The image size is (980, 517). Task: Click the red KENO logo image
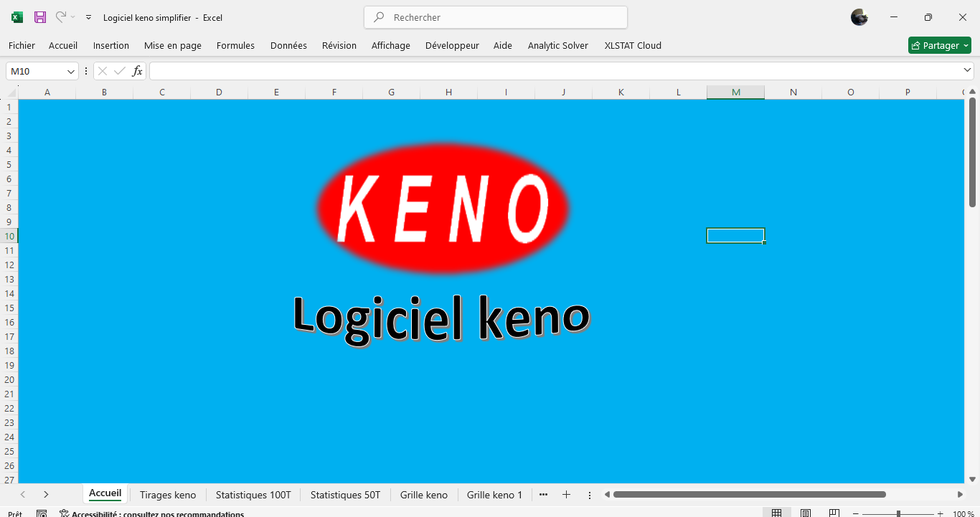click(x=443, y=208)
